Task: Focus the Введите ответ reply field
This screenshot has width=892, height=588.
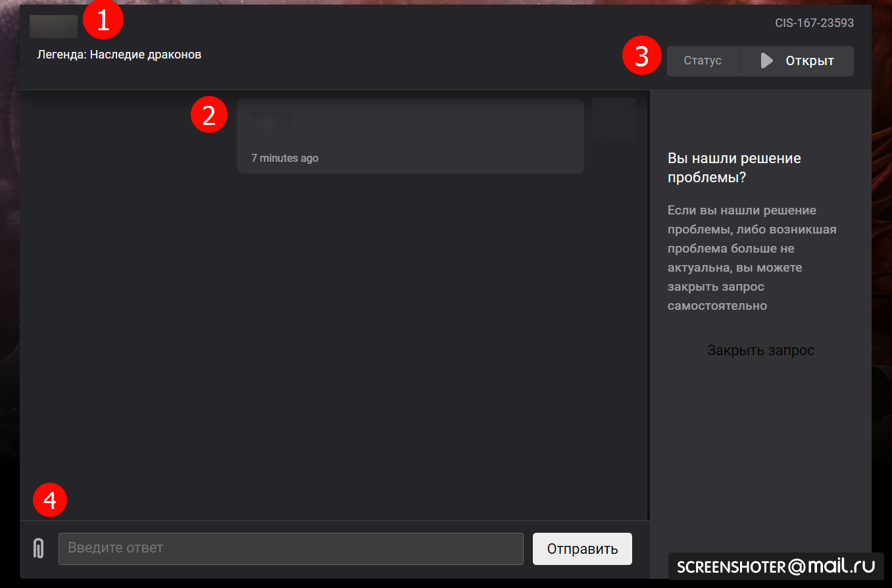Action: pos(291,549)
